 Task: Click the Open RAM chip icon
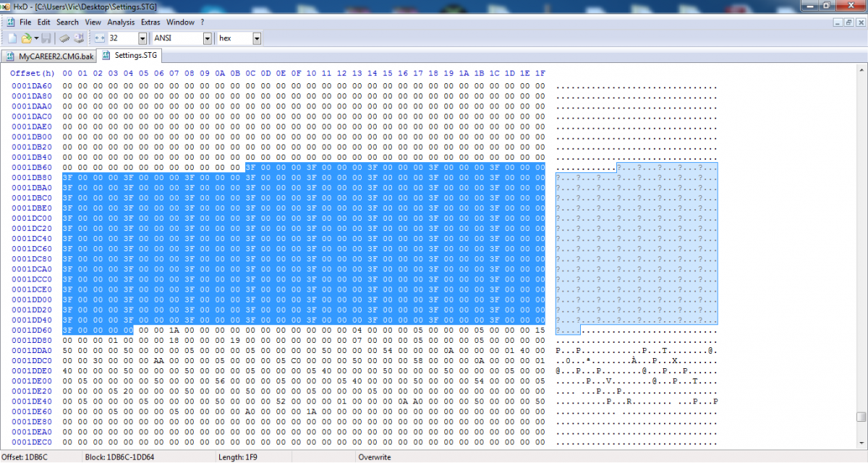click(x=64, y=38)
